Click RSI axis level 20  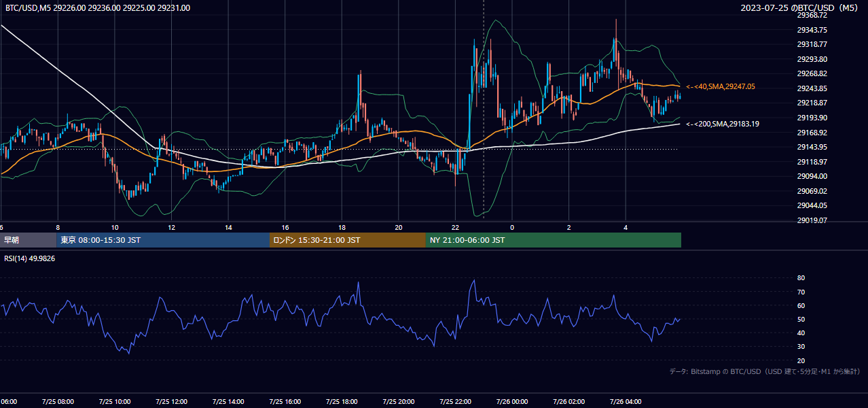point(801,360)
